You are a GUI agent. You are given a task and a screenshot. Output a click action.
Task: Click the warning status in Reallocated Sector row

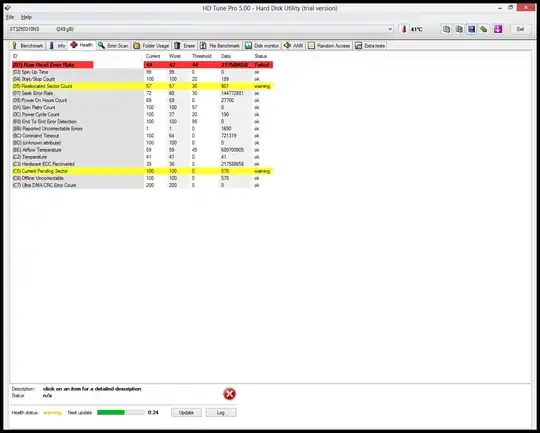(x=262, y=86)
